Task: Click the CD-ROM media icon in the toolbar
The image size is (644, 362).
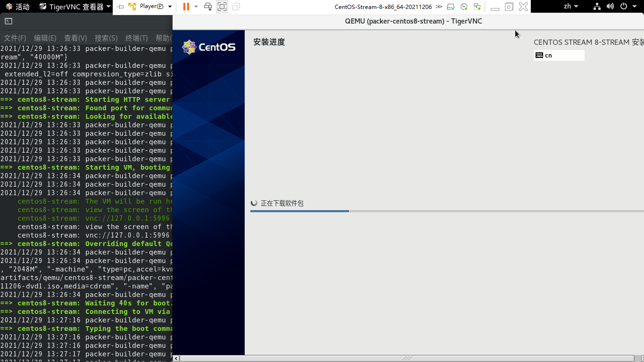Action: click(x=464, y=7)
